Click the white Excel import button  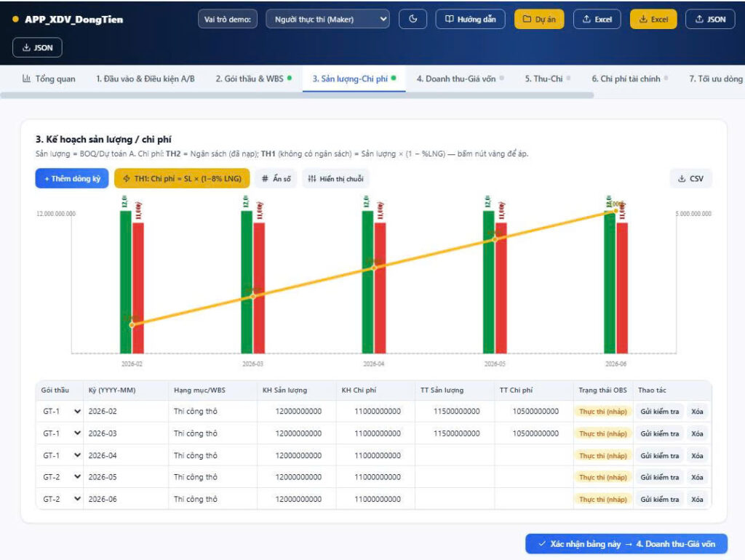597,19
